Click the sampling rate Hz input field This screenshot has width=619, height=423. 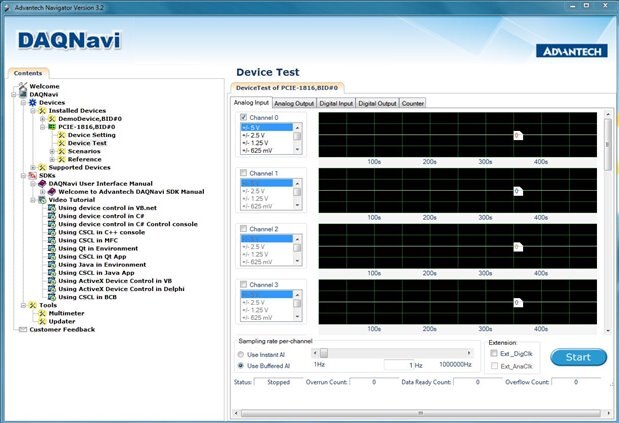coord(405,365)
